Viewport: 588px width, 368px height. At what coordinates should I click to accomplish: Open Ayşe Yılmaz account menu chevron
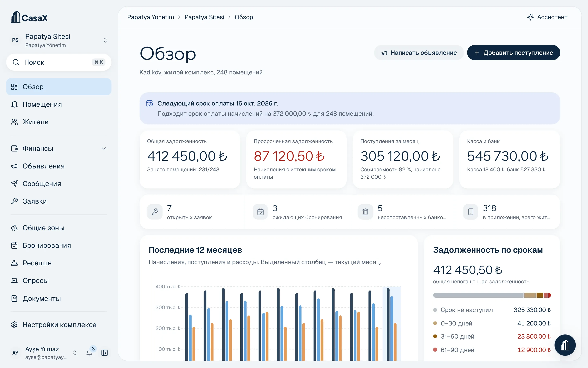[75, 353]
